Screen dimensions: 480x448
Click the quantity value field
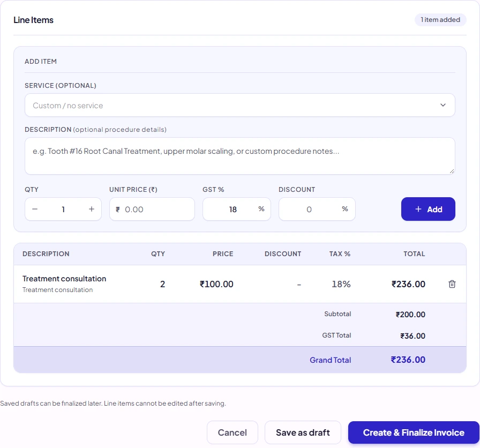(63, 210)
